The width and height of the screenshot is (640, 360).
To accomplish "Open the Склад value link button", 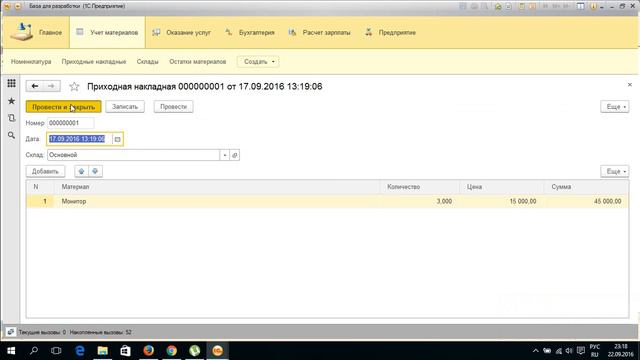I will click(x=235, y=155).
